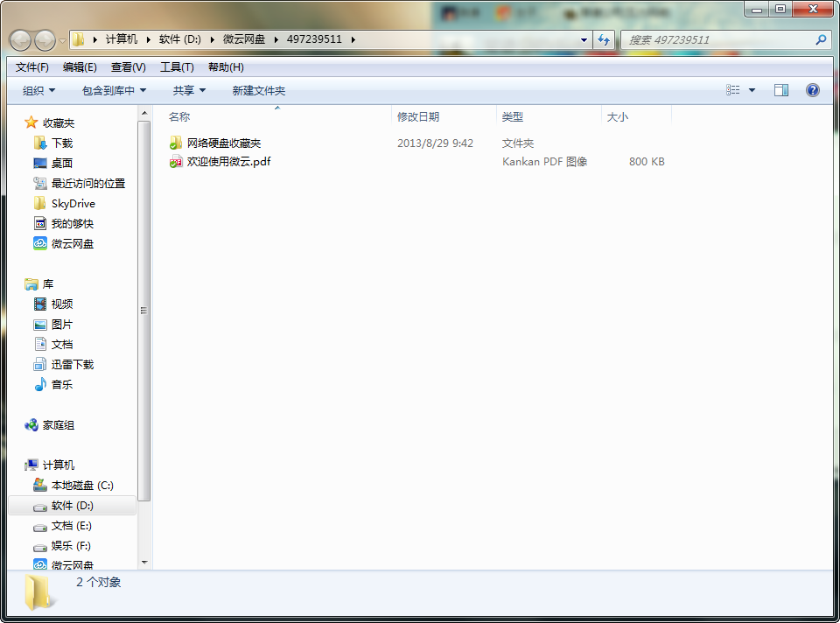Click the Back navigation arrow button
Viewport: 840px width, 623px height.
click(21, 40)
